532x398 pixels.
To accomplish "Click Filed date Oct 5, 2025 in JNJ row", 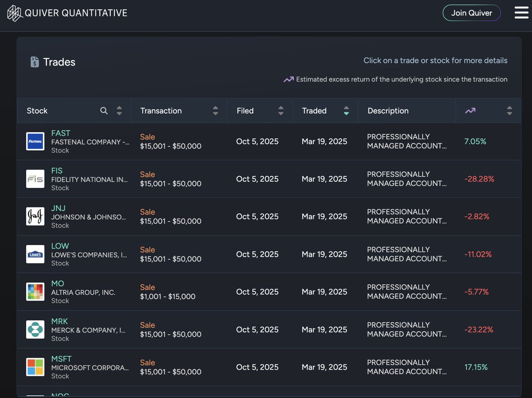I will pyautogui.click(x=257, y=216).
